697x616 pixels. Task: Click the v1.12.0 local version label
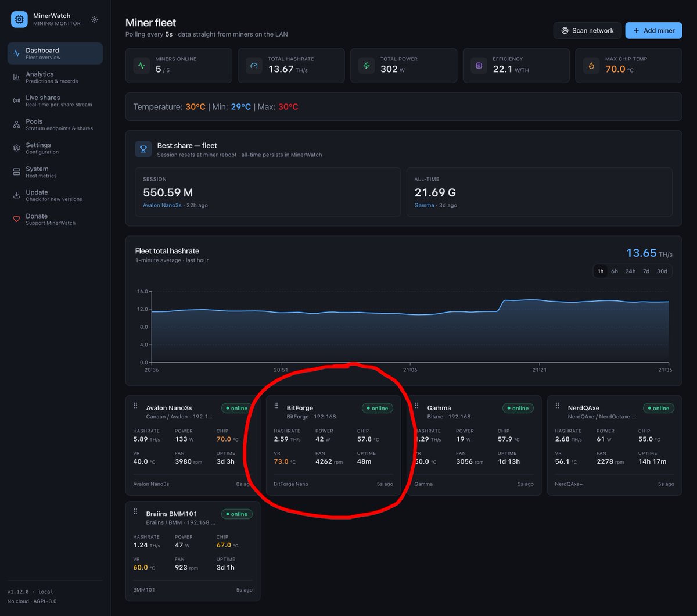click(30, 592)
